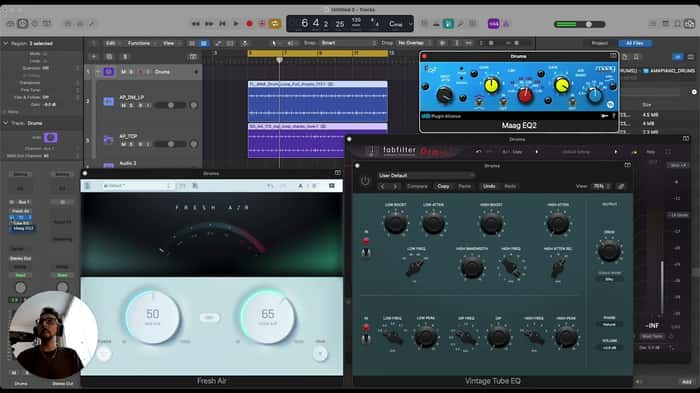Adjust the AP_DM_LP track volume slider
Screen dimensions: 700x393
[170, 105]
